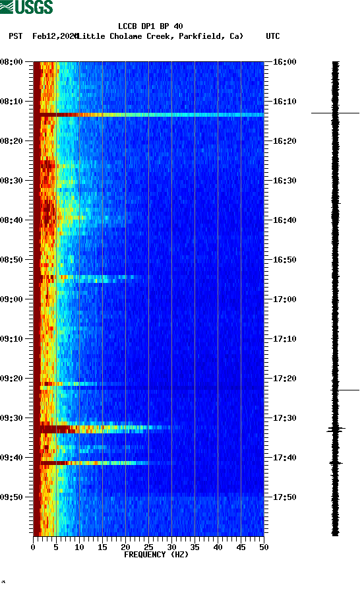This screenshot has height=589, width=364.
Task: Click the 16:10 UTC time label
Action: pyautogui.click(x=284, y=102)
